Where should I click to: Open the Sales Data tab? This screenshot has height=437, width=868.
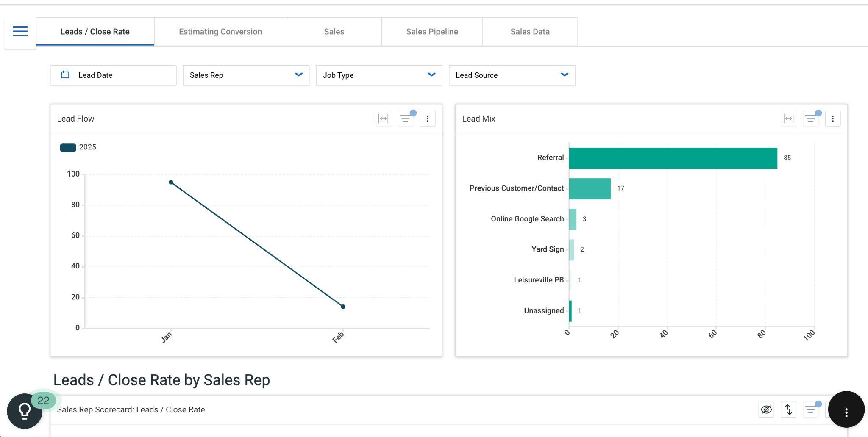tap(530, 32)
